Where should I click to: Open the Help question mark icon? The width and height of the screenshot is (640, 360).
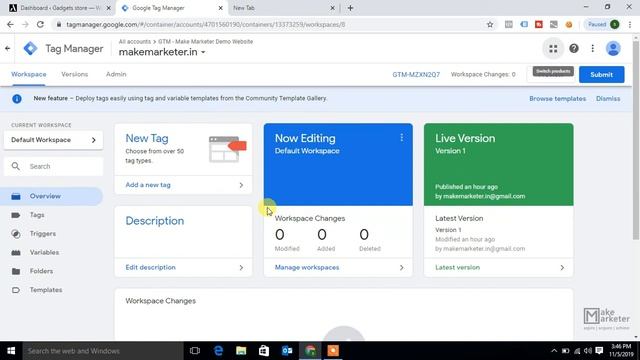pyautogui.click(x=574, y=49)
